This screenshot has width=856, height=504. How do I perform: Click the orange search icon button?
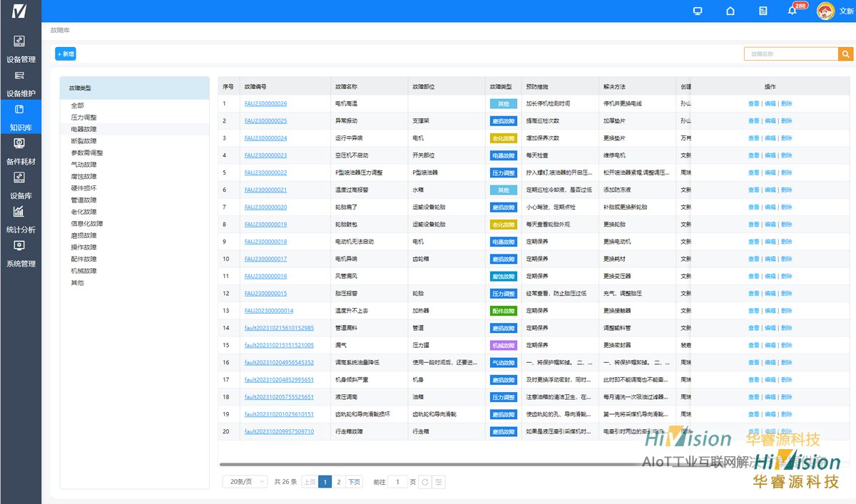pyautogui.click(x=845, y=53)
